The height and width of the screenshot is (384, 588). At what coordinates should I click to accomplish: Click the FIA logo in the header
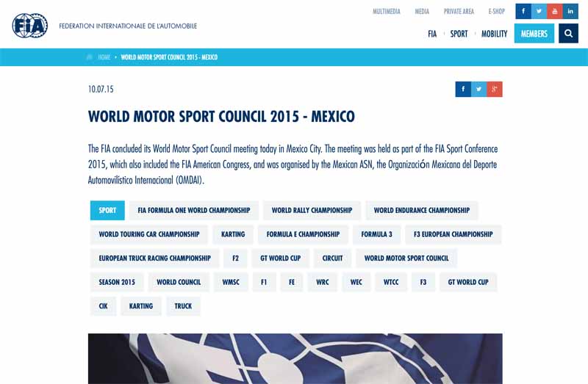30,26
